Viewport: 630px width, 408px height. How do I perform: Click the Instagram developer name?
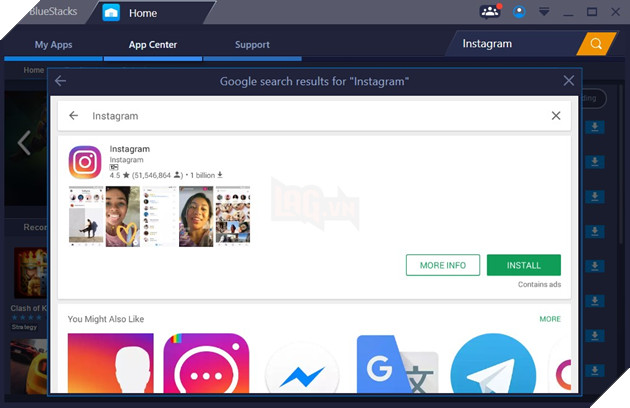point(127,160)
